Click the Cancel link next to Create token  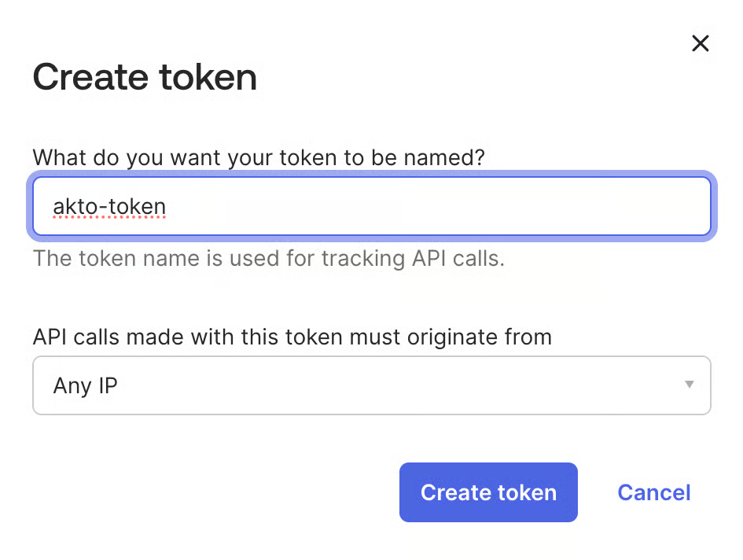coord(653,492)
